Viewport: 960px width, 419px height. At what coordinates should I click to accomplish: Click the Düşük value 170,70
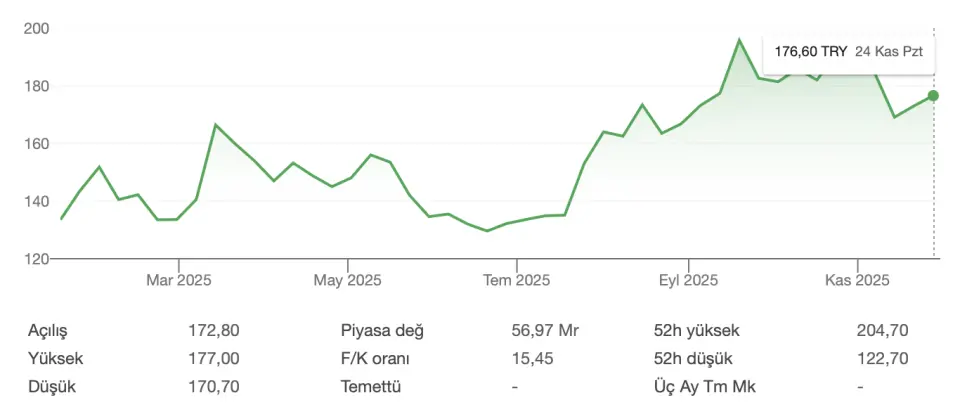(x=213, y=386)
